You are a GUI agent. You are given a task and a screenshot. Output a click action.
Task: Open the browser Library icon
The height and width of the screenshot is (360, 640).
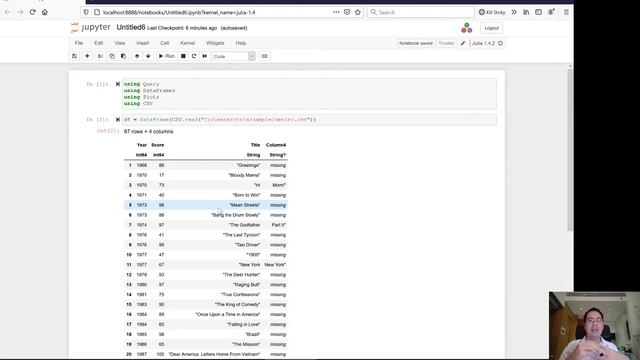coord(526,12)
